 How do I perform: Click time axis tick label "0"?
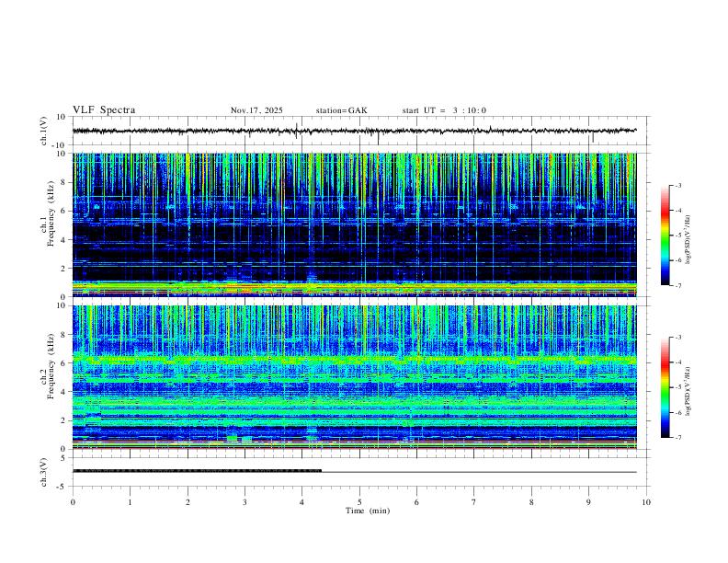[73, 502]
